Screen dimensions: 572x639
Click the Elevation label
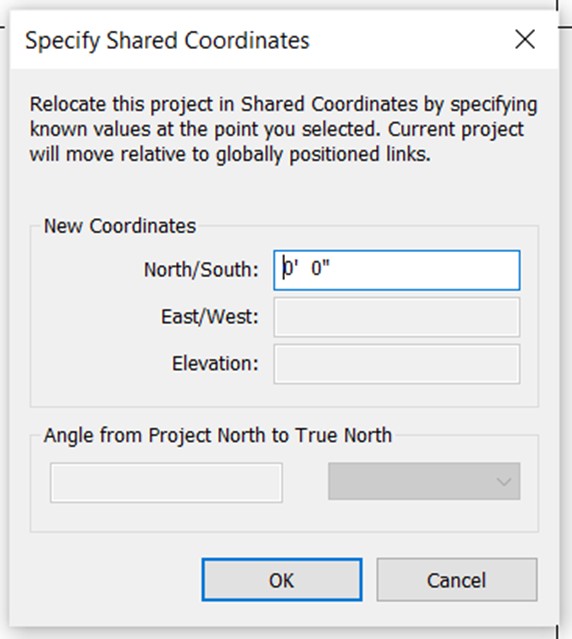(215, 364)
